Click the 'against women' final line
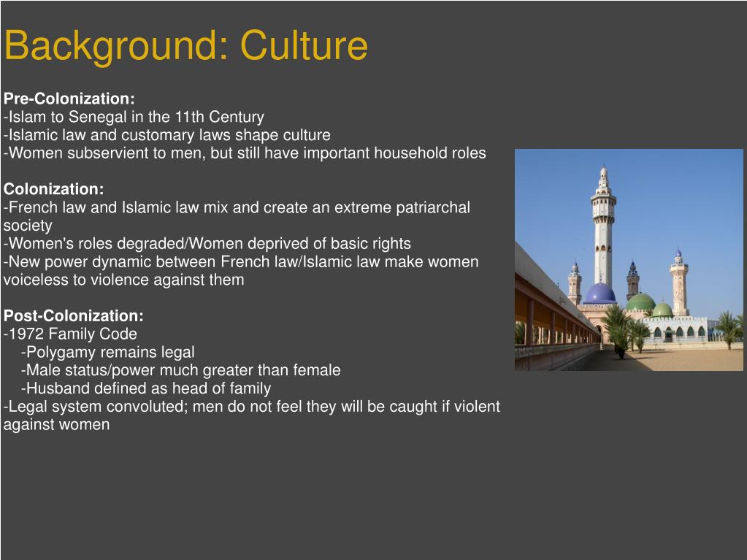Image resolution: width=747 pixels, height=560 pixels. coord(56,424)
